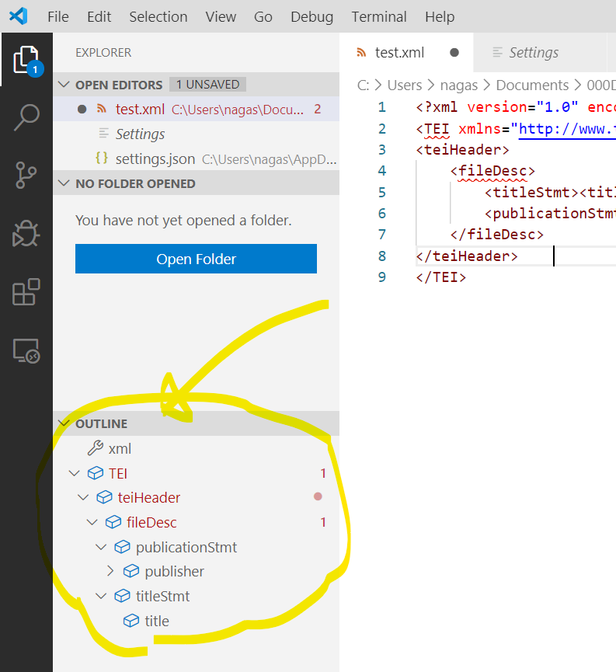Click the cube icon next to titleStmt
The height and width of the screenshot is (672, 616).
(x=122, y=596)
